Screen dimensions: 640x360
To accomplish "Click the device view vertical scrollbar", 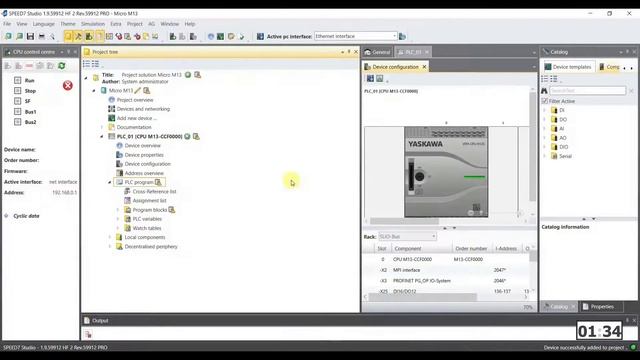I will (533, 147).
